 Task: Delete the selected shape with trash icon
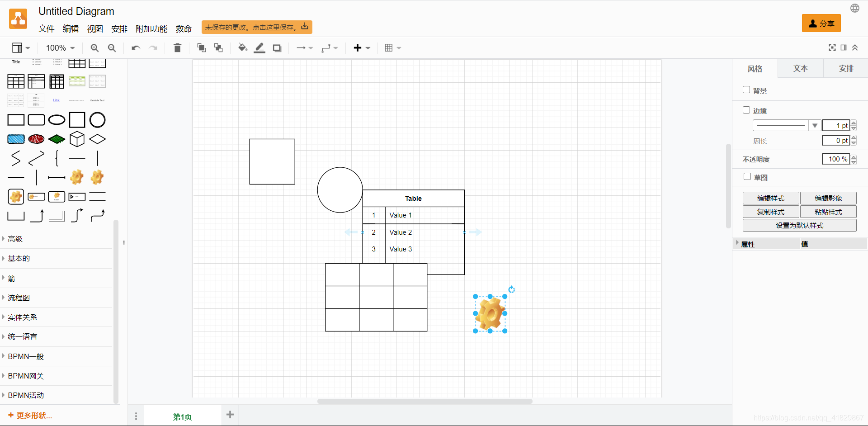[x=177, y=48]
